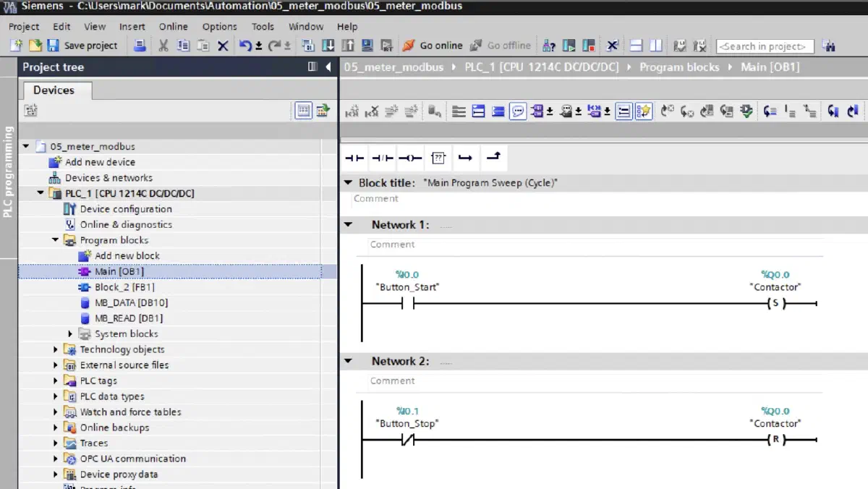
Task: Split the editor space horizontally
Action: pyautogui.click(x=637, y=46)
